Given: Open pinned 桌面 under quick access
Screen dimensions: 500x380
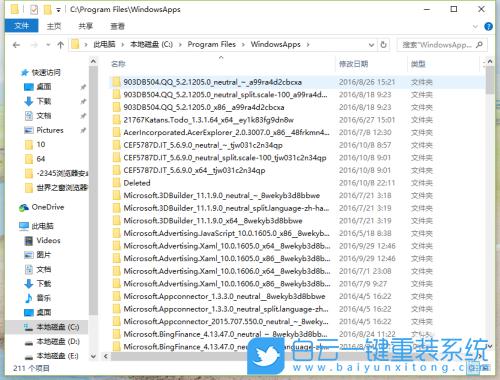Looking at the screenshot, I should click(x=44, y=87).
